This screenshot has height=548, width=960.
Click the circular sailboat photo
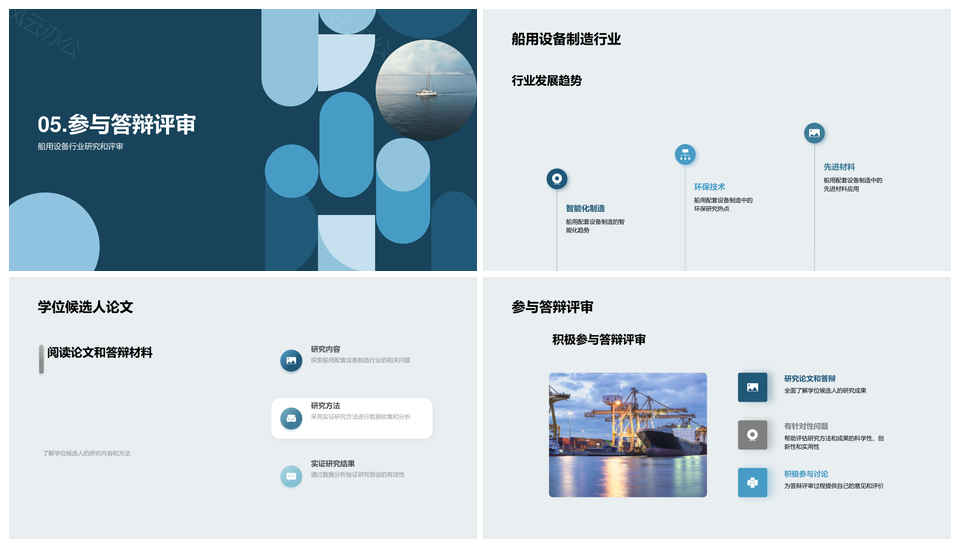click(425, 90)
